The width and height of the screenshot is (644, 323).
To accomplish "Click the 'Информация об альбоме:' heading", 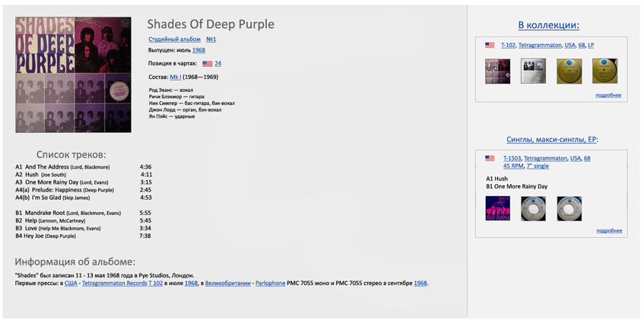I will [75, 262].
